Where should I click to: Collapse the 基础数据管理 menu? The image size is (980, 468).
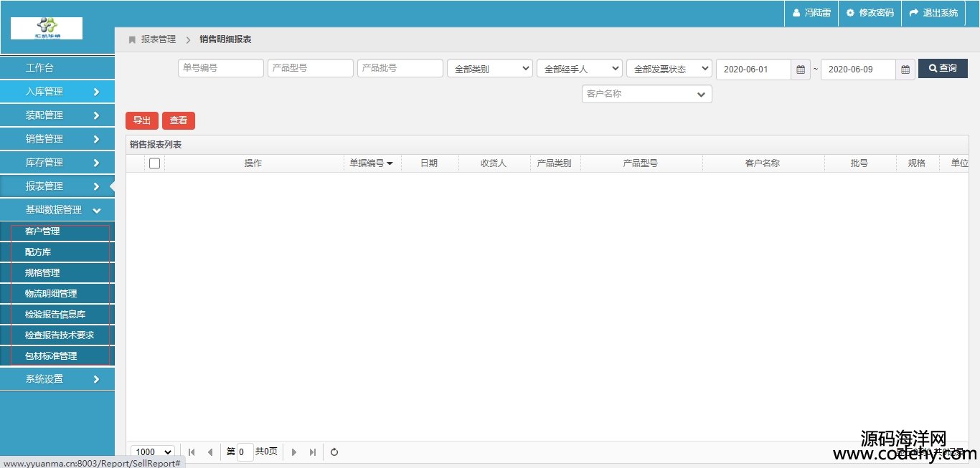point(57,210)
